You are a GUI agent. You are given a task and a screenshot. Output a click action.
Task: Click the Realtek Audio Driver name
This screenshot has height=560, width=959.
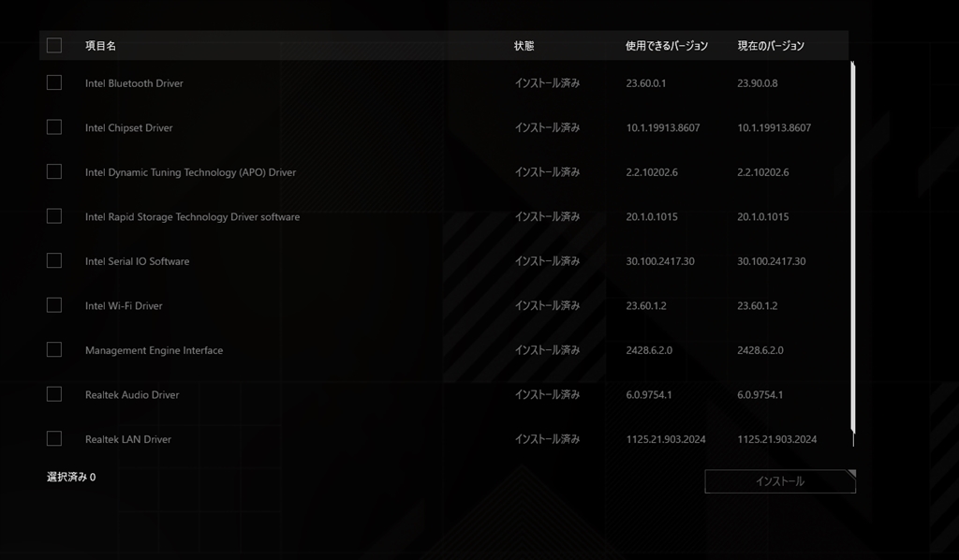(x=132, y=395)
